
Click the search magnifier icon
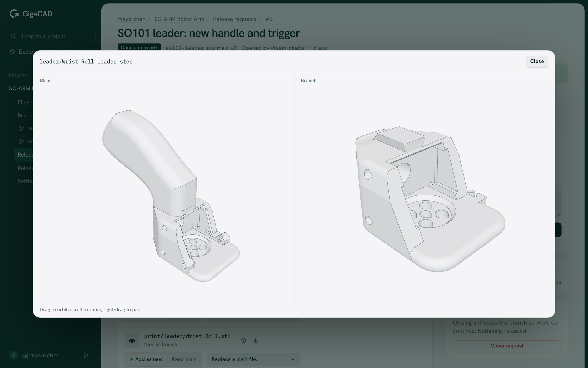tap(13, 36)
